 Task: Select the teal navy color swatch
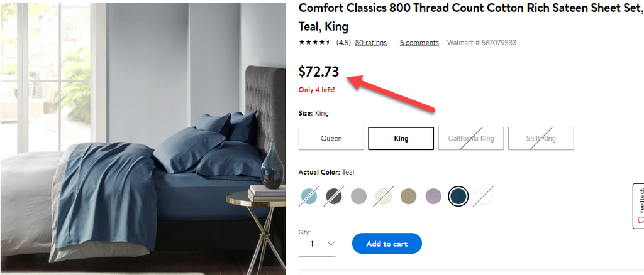coord(458,197)
